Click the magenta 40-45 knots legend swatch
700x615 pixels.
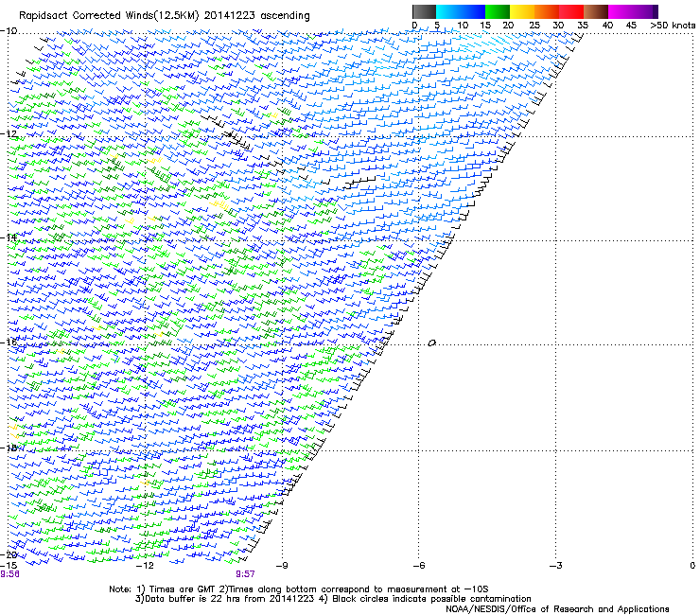pyautogui.click(x=621, y=11)
